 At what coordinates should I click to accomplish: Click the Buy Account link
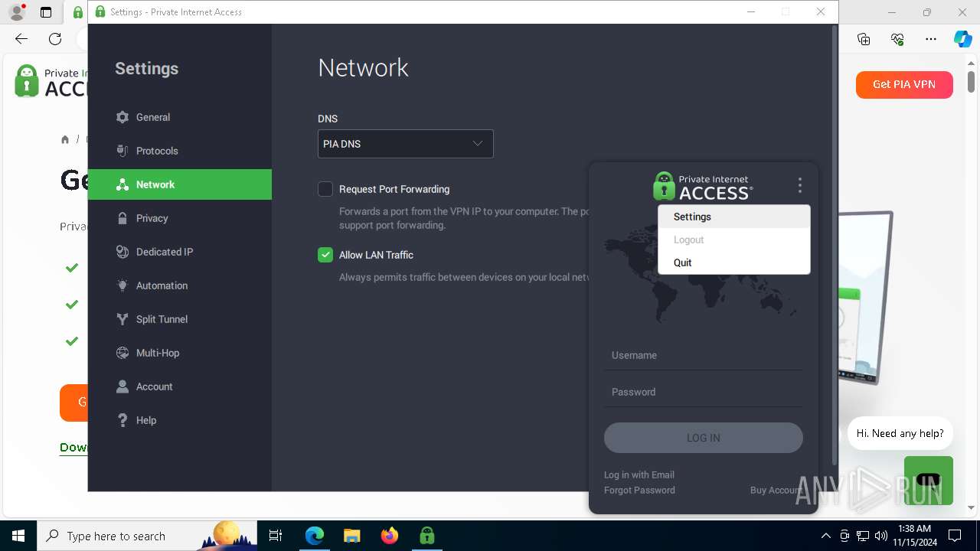(x=776, y=490)
